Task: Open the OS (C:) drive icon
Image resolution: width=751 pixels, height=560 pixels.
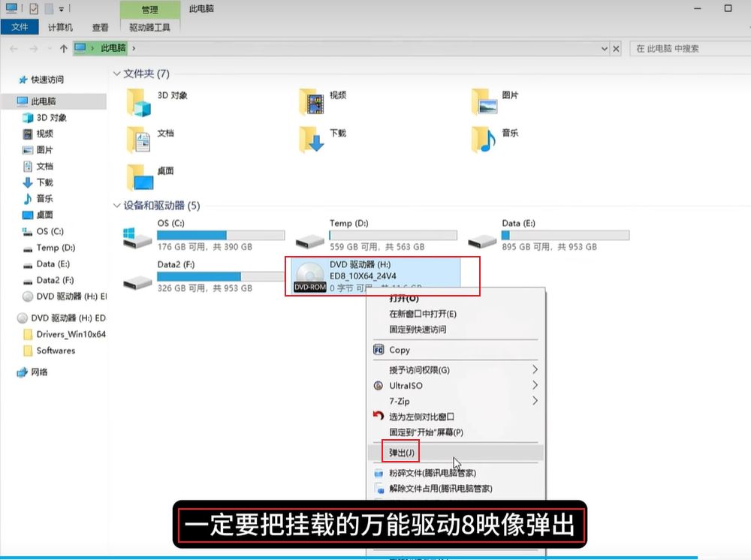Action: pos(137,236)
